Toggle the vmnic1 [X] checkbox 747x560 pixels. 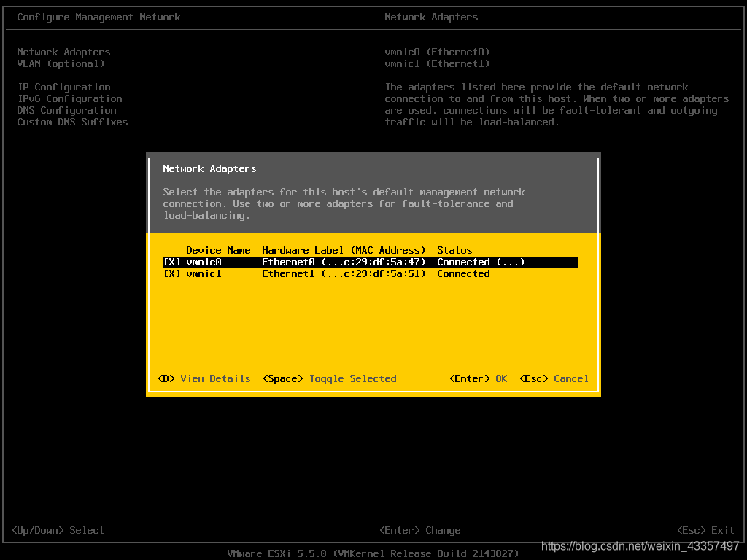(171, 274)
